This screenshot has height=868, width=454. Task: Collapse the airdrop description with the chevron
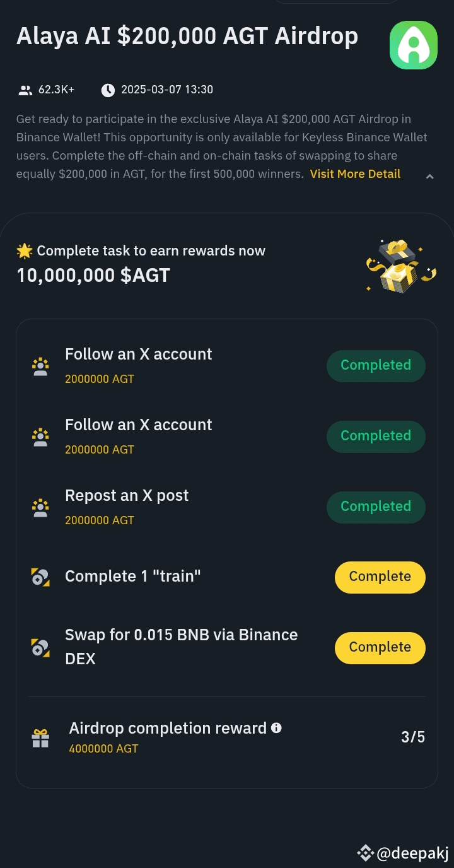tap(429, 177)
